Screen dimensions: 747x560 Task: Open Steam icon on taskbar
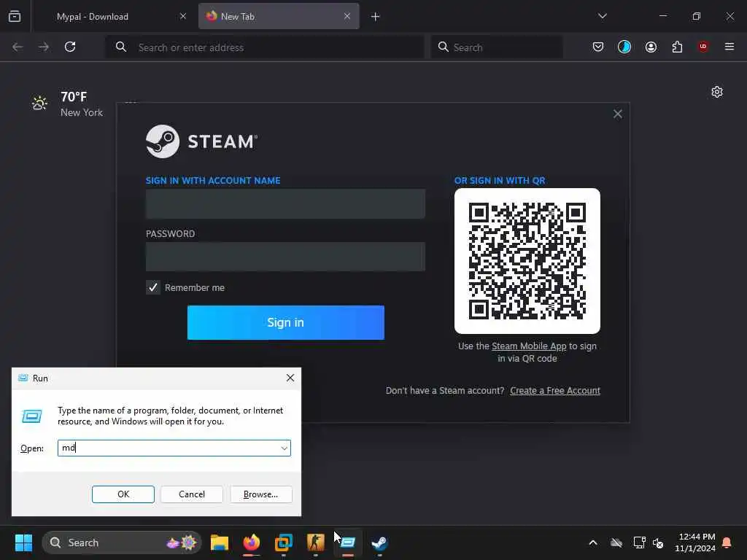pos(379,542)
